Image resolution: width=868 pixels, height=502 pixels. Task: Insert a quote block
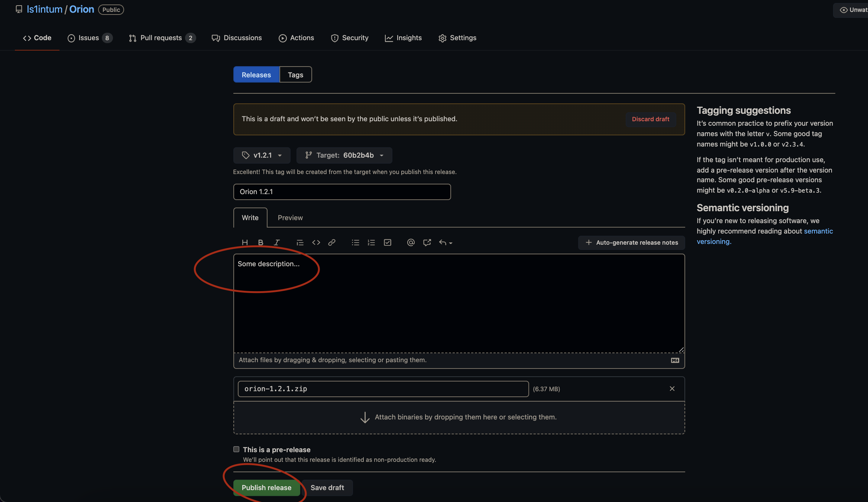(x=300, y=242)
